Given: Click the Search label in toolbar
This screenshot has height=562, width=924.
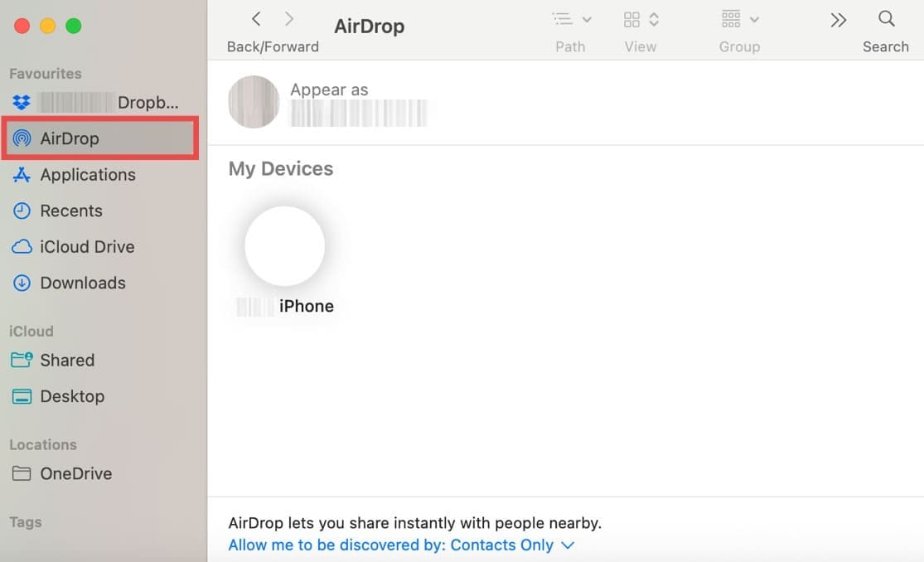Looking at the screenshot, I should point(886,46).
